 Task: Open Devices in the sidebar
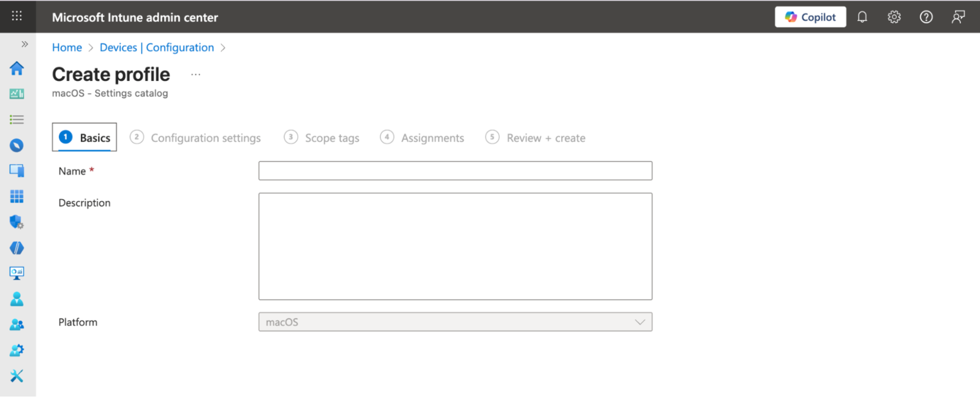pyautogui.click(x=17, y=170)
